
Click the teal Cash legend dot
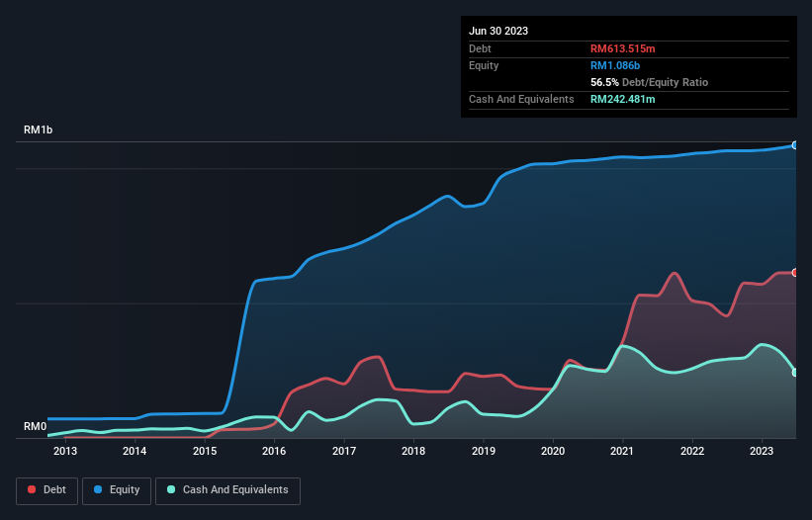pos(171,489)
